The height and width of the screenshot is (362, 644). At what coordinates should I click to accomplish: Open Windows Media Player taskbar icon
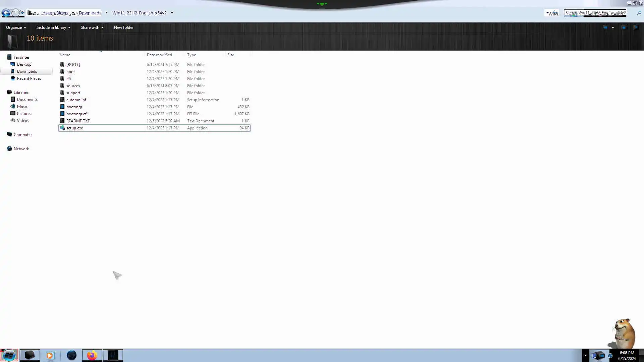coord(50,355)
